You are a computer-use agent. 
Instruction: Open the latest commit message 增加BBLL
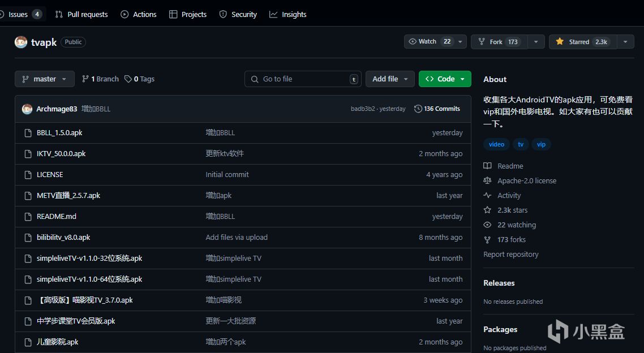[x=96, y=109]
